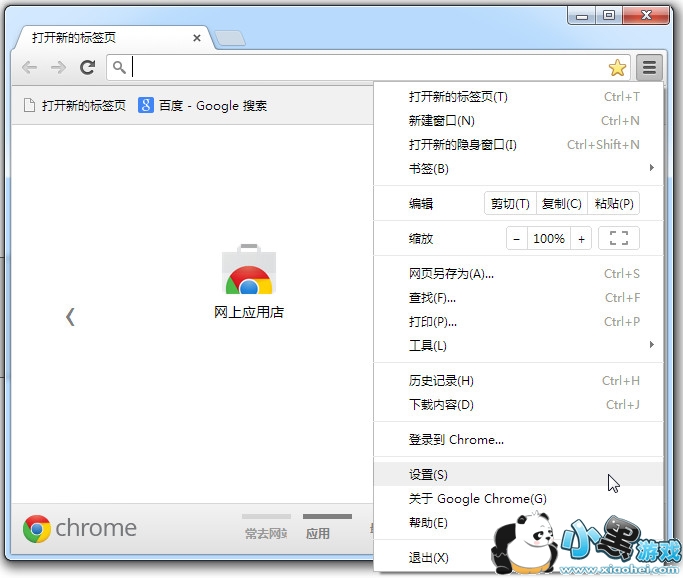The width and height of the screenshot is (683, 578).
Task: Switch to 应用 apps section
Action: pyautogui.click(x=327, y=528)
